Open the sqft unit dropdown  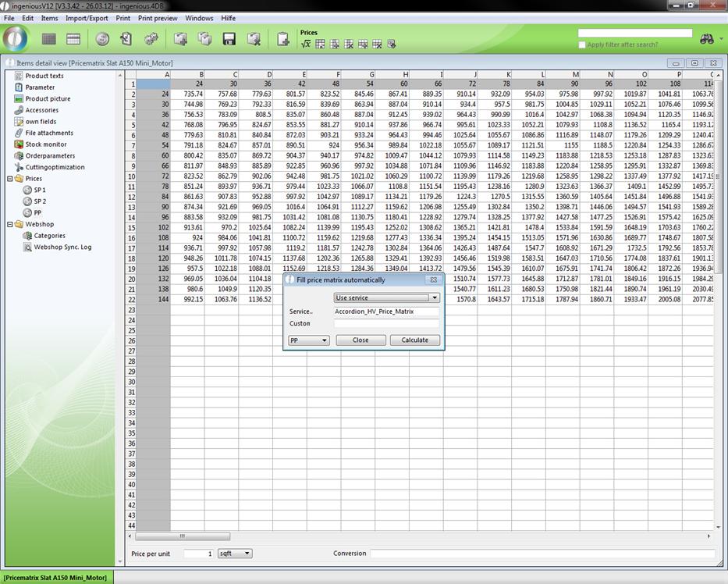[234, 553]
